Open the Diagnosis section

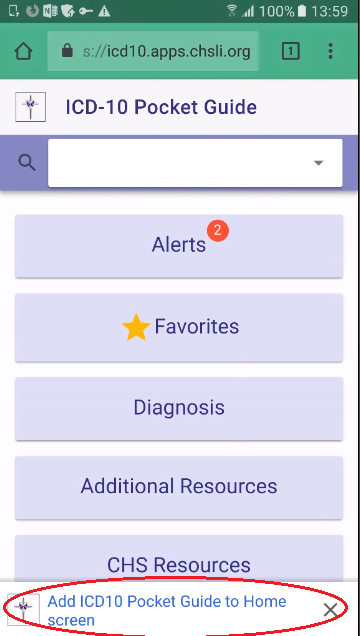pyautogui.click(x=179, y=408)
